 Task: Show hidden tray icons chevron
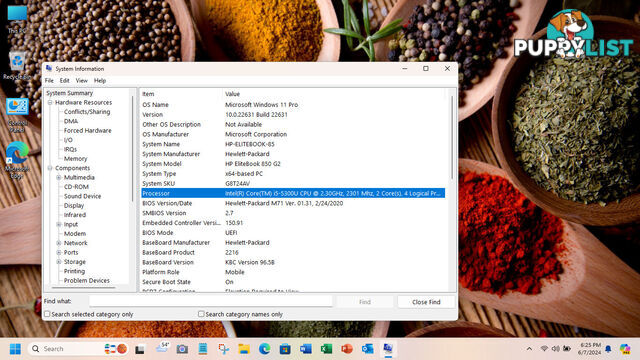529,349
